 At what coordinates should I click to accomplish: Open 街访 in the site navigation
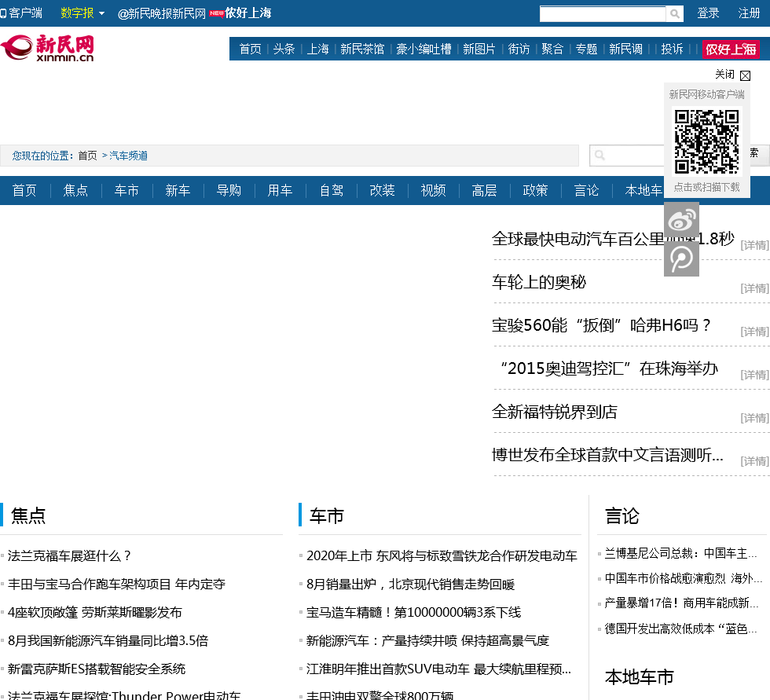click(519, 49)
